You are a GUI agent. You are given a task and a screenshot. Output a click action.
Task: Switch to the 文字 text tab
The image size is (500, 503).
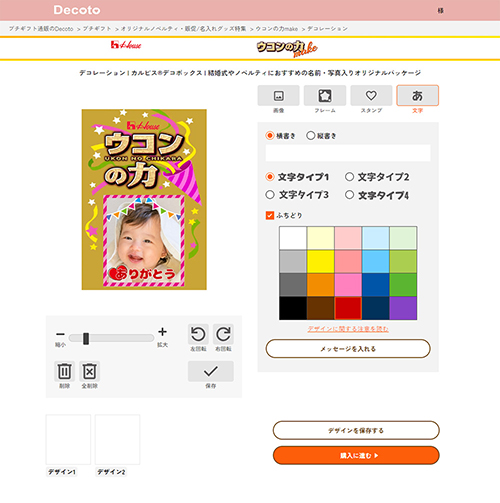[417, 96]
